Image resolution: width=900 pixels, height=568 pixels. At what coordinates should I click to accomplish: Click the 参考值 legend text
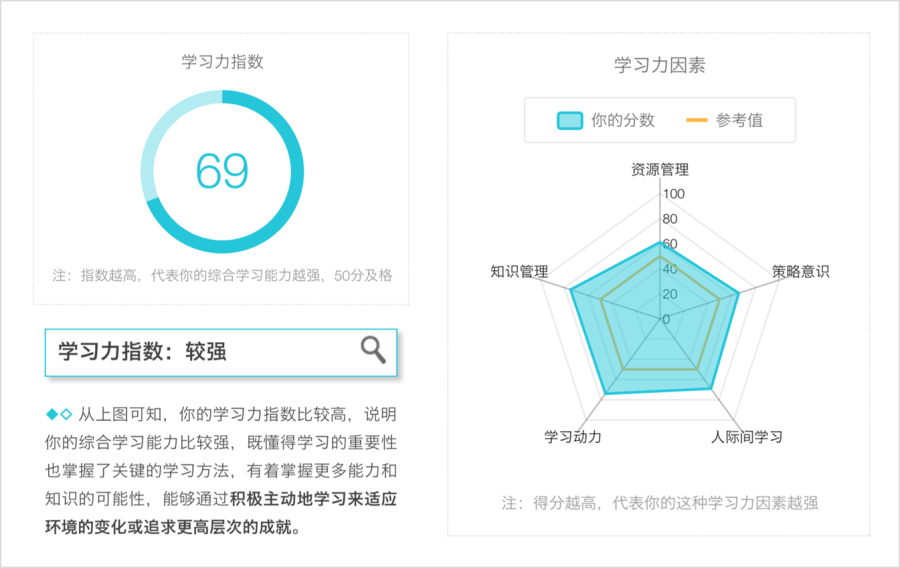pos(739,120)
